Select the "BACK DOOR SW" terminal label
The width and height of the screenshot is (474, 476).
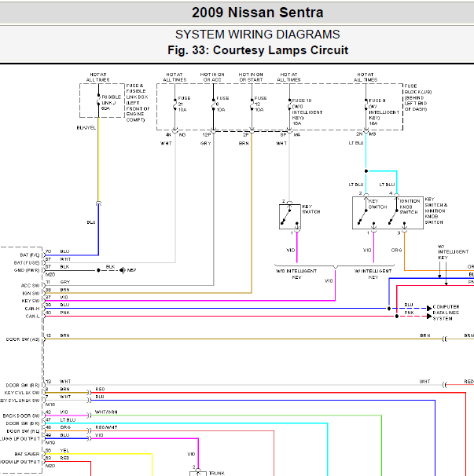21,416
